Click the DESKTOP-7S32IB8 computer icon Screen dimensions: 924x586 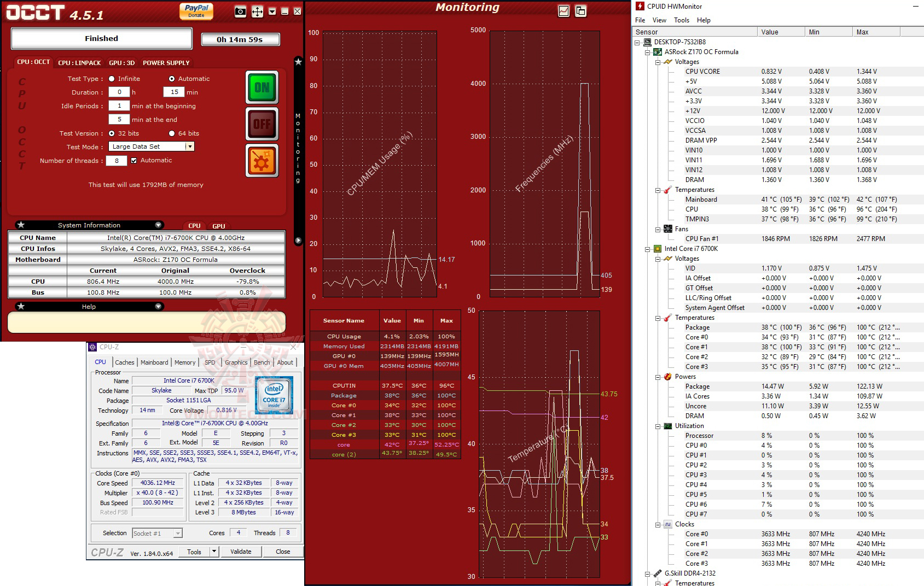coord(647,42)
